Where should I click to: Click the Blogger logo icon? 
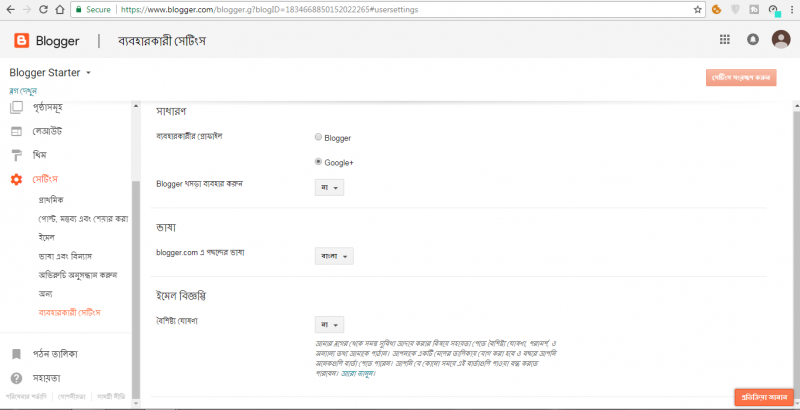tap(22, 41)
